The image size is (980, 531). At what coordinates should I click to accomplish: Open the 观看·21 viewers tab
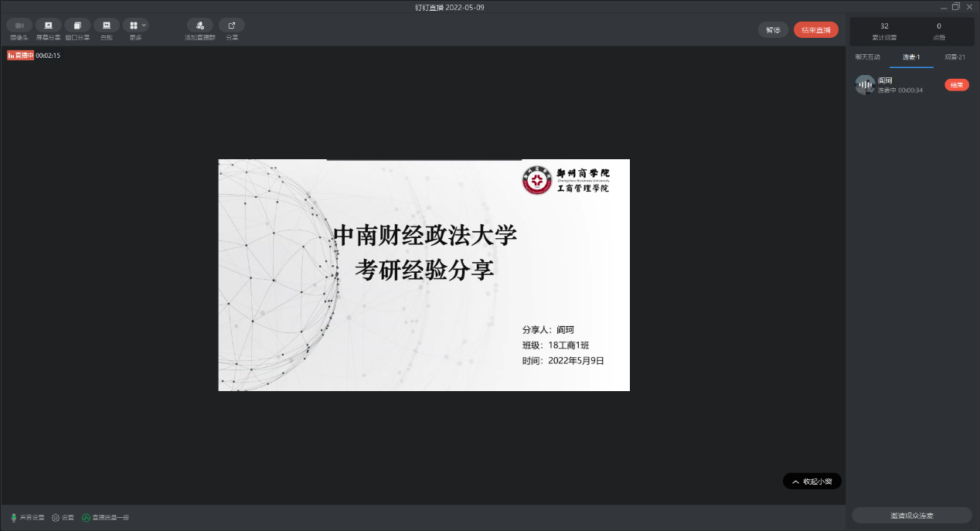click(954, 57)
